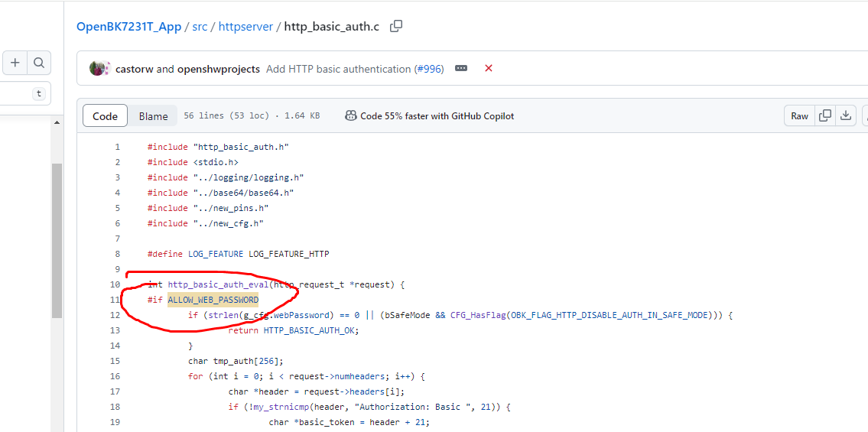
Task: Click the "../logging/logging.h" include string
Action: (249, 177)
